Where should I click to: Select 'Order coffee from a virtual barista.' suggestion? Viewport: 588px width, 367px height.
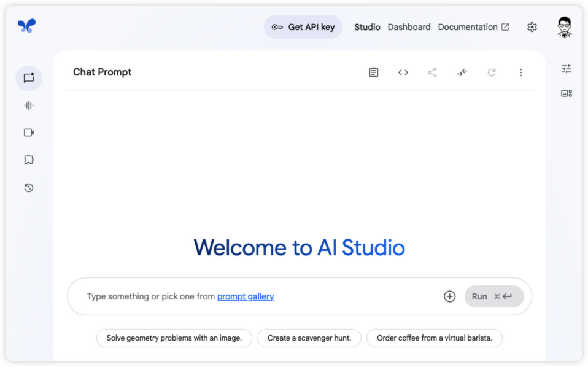pos(435,338)
